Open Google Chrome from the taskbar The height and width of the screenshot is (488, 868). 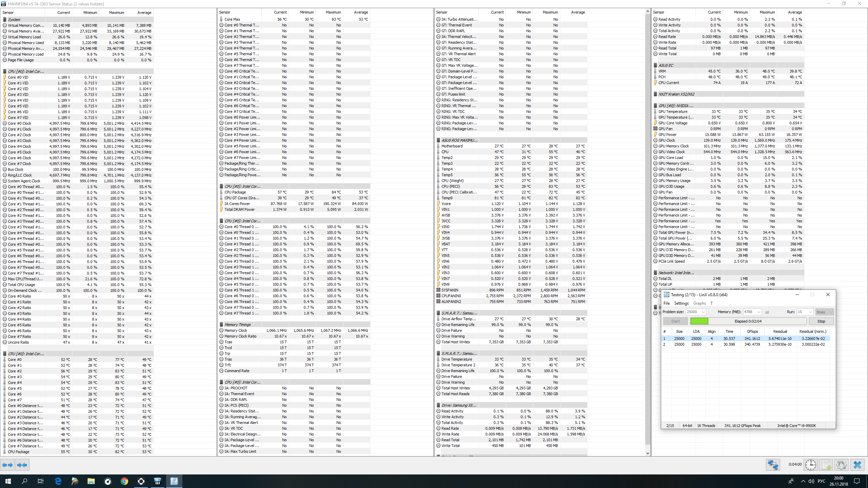124,481
